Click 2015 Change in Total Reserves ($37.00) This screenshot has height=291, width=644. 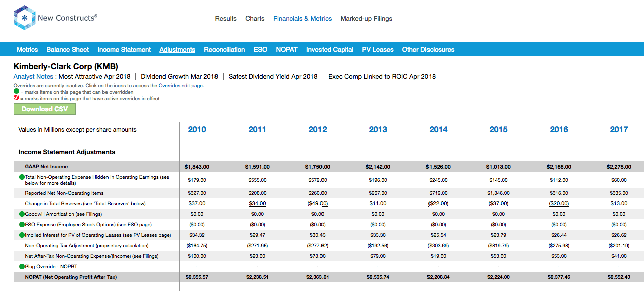click(x=498, y=203)
